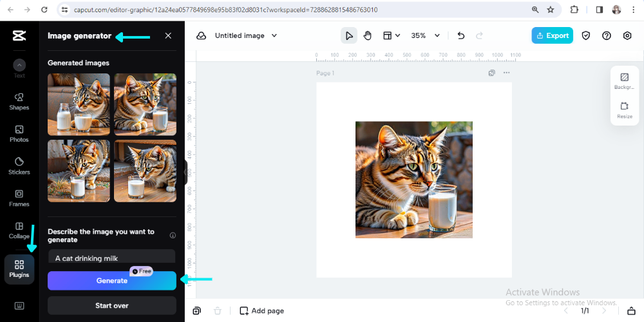Go to the previous page arrow
The height and width of the screenshot is (322, 644).
point(566,311)
